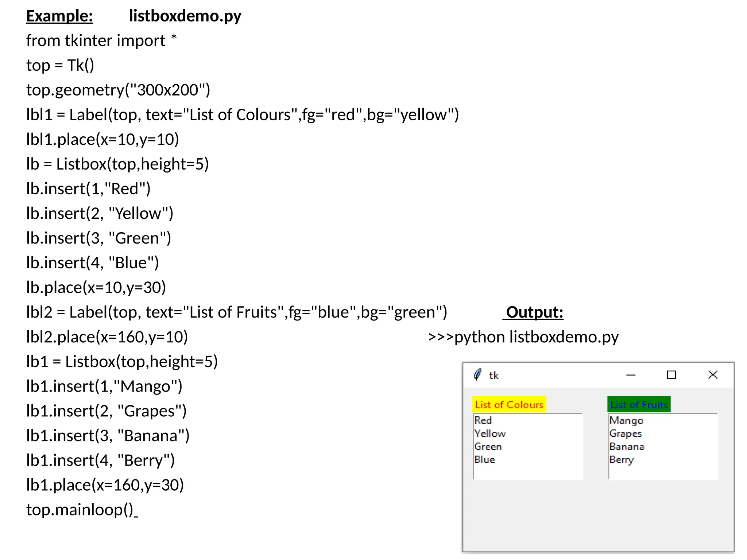Click the top.mainloop() code line
Screen dimensions: 747x560
(x=80, y=510)
